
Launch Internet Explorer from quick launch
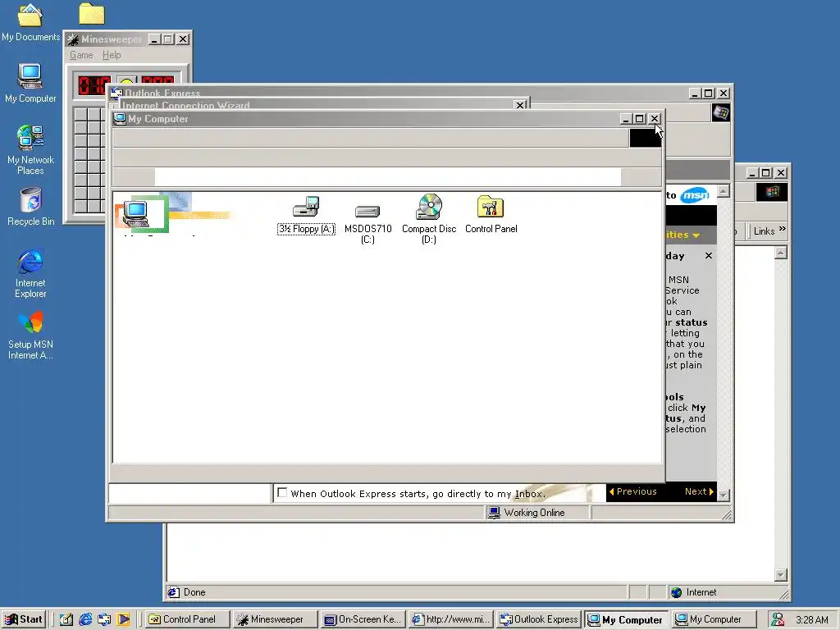pyautogui.click(x=85, y=619)
